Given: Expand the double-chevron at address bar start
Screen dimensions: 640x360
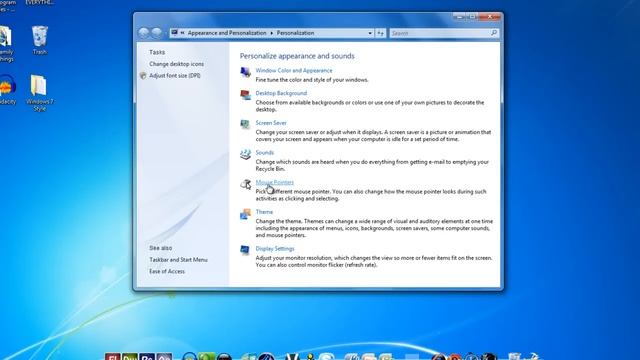Looking at the screenshot, I should tap(182, 33).
